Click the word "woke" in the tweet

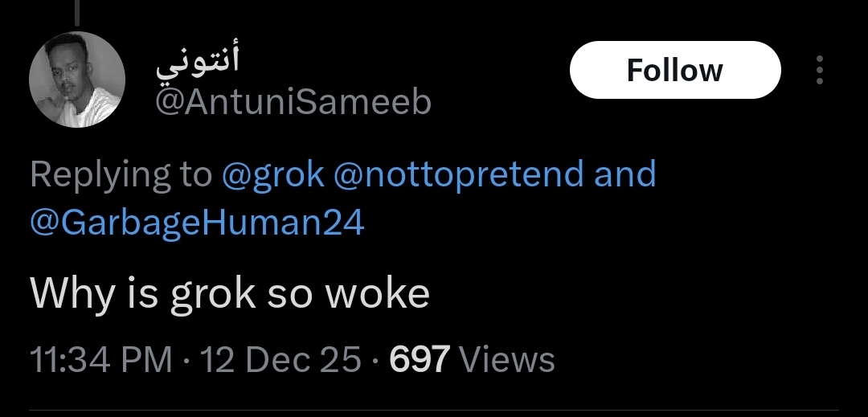tap(377, 294)
